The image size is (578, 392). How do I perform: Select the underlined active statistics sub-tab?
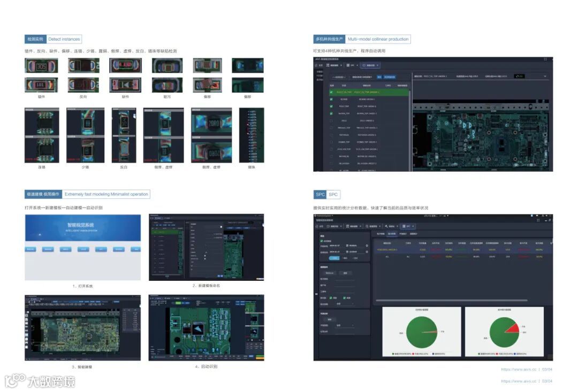[x=392, y=234]
